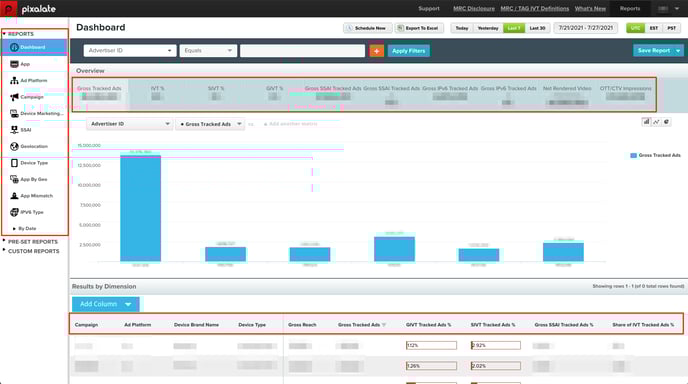Viewport: 688px width, 384px height.
Task: Toggle timezone to PST
Action: (x=671, y=28)
